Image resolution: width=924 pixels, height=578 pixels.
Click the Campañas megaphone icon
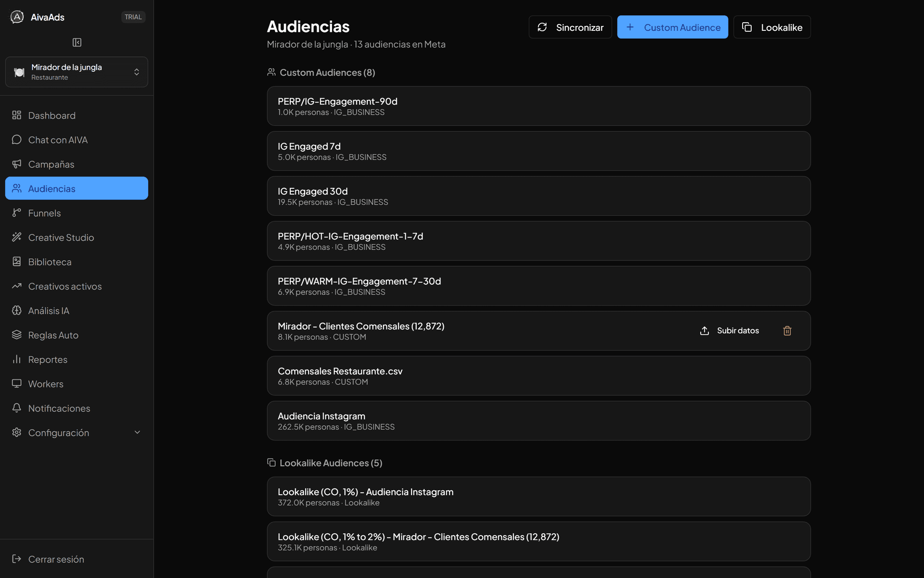coord(17,164)
